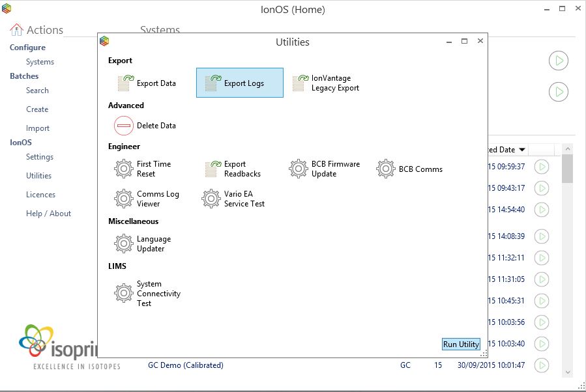The image size is (586, 392).
Task: Select the System Connectivity Test icon
Action: point(124,293)
